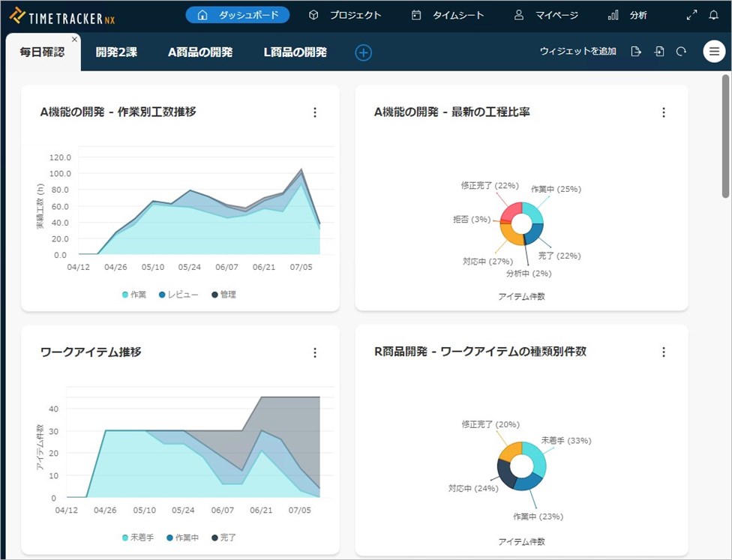Screen dimensions: 732x560
Task: Open the タイムシート menu
Action: tap(448, 15)
